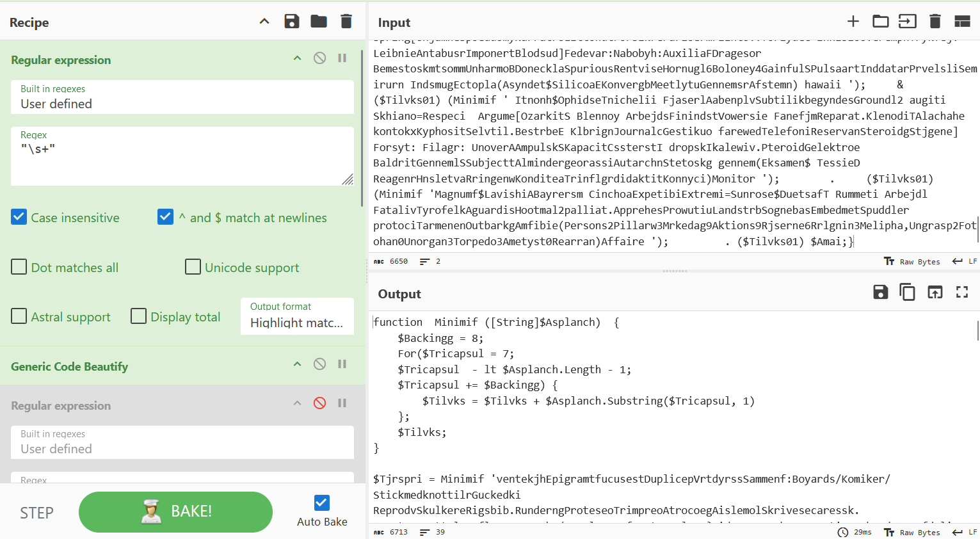Set breakpoint on Generic Code Beautify
Viewport: 980px width, 539px height.
[342, 364]
